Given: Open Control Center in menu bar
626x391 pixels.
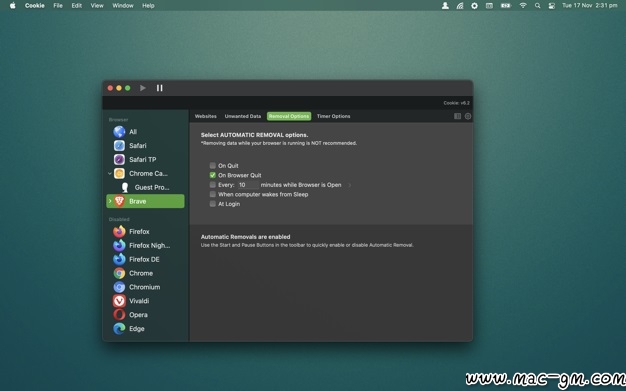Looking at the screenshot, I should pos(552,6).
